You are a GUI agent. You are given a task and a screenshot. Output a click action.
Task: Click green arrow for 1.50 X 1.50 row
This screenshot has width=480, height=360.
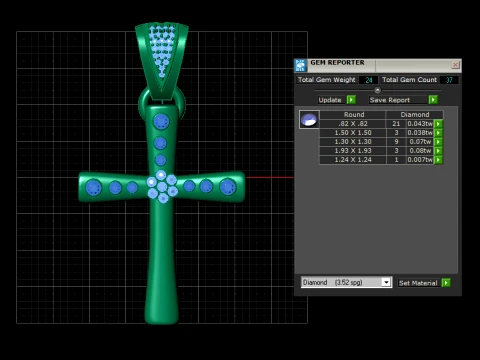coord(438,133)
